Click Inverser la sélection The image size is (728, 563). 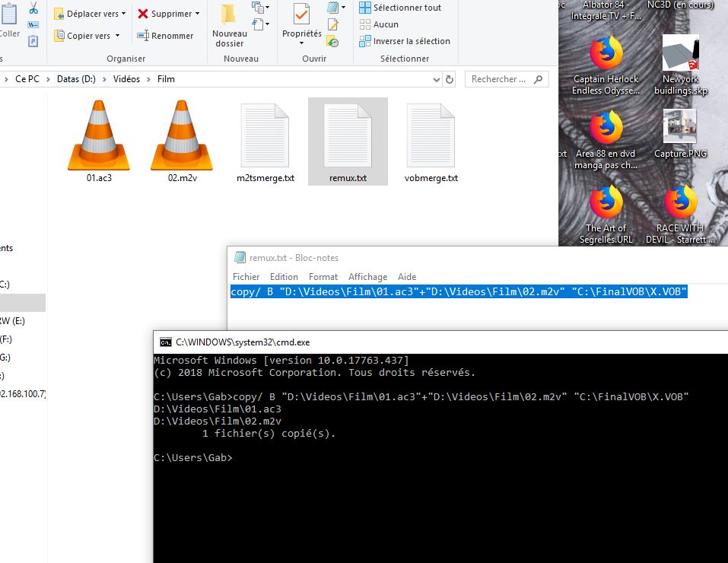point(405,41)
